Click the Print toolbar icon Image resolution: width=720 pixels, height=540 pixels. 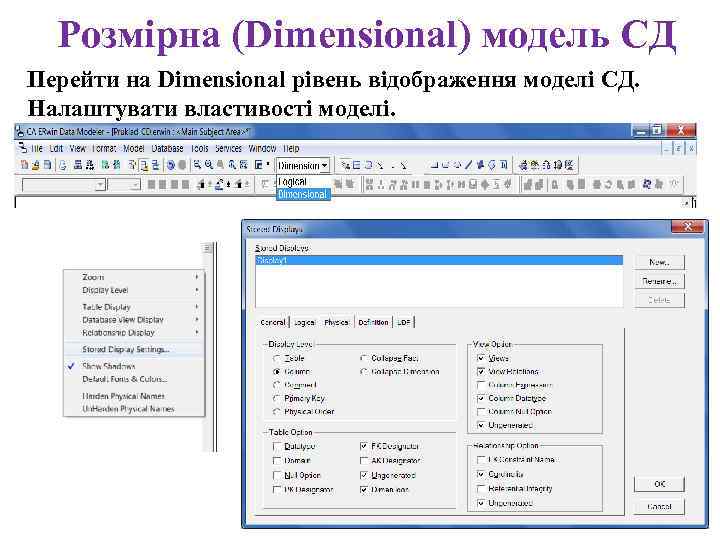tap(63, 165)
